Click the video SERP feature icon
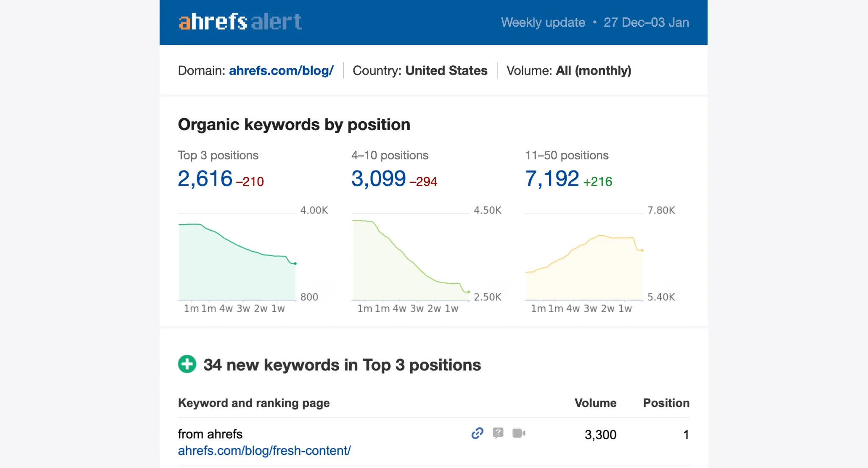The image size is (868, 468). 520,434
